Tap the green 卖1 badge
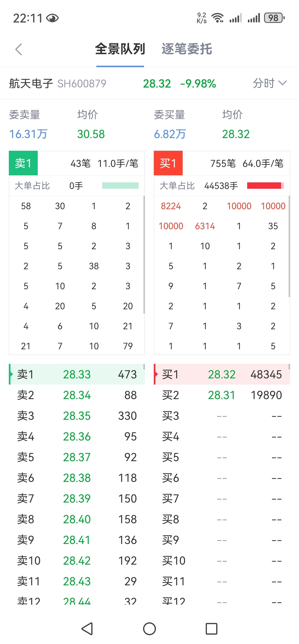Viewport: 299px width, 644px height. point(23,163)
